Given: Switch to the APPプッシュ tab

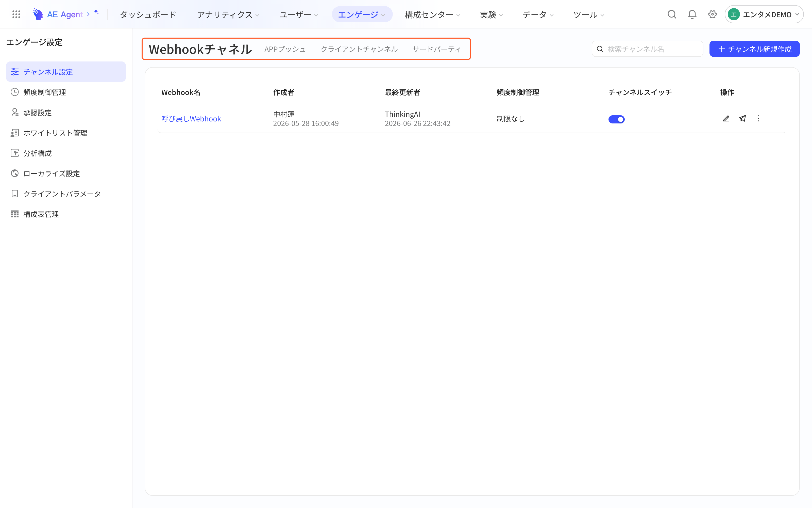Looking at the screenshot, I should pos(285,49).
